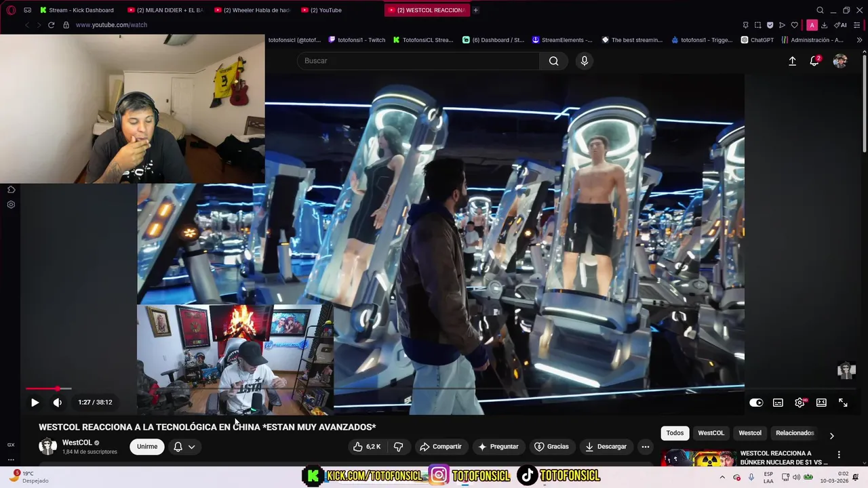Image resolution: width=868 pixels, height=488 pixels.
Task: Click the site padlock security icon
Action: coord(66,25)
